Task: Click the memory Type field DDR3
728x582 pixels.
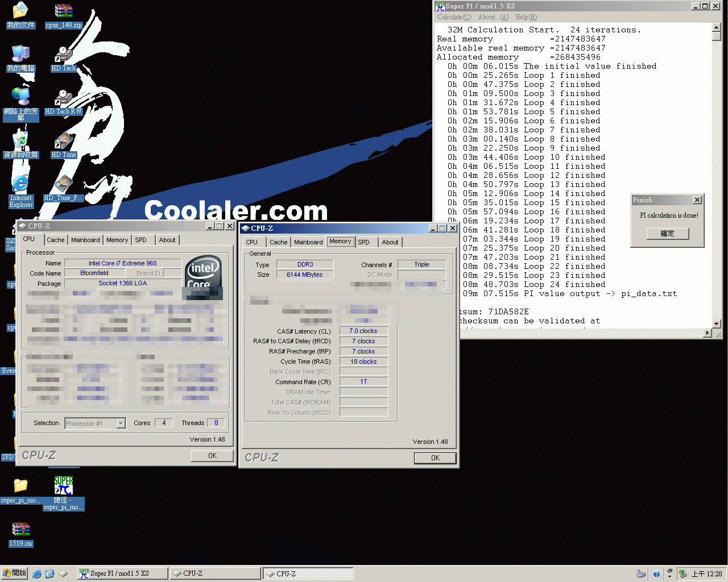Action: coord(305,264)
